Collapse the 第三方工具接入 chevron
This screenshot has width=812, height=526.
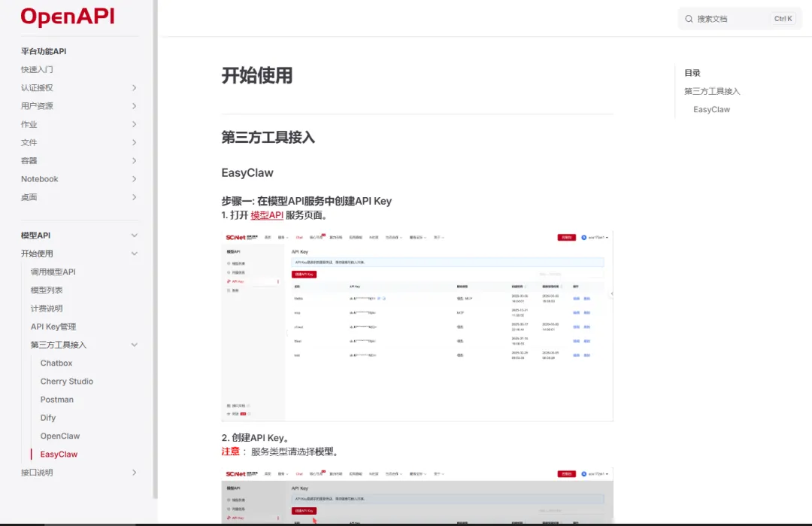click(x=134, y=345)
